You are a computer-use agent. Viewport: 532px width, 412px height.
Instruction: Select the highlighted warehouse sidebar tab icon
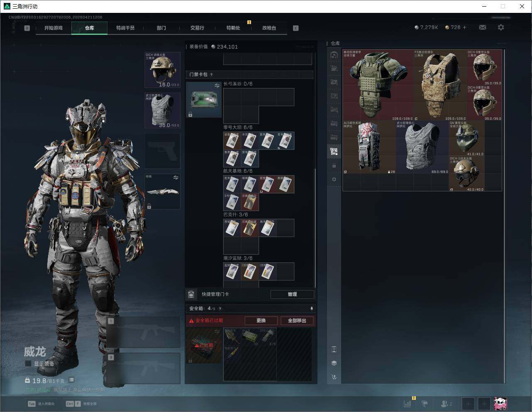click(x=334, y=151)
